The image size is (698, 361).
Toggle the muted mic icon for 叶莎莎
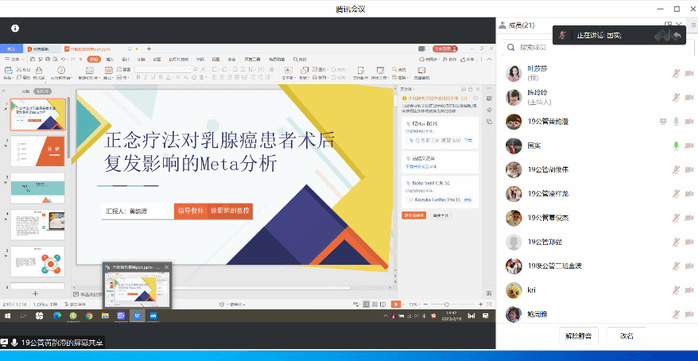click(676, 73)
